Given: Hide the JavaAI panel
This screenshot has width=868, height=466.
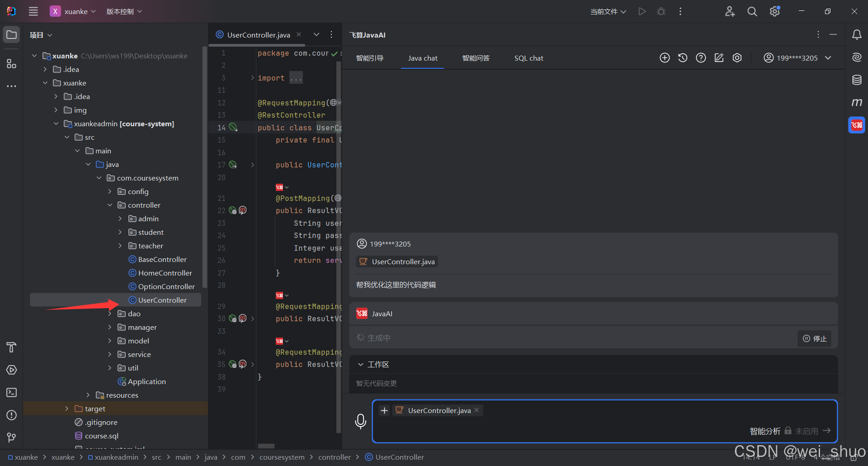Looking at the screenshot, I should click(833, 35).
